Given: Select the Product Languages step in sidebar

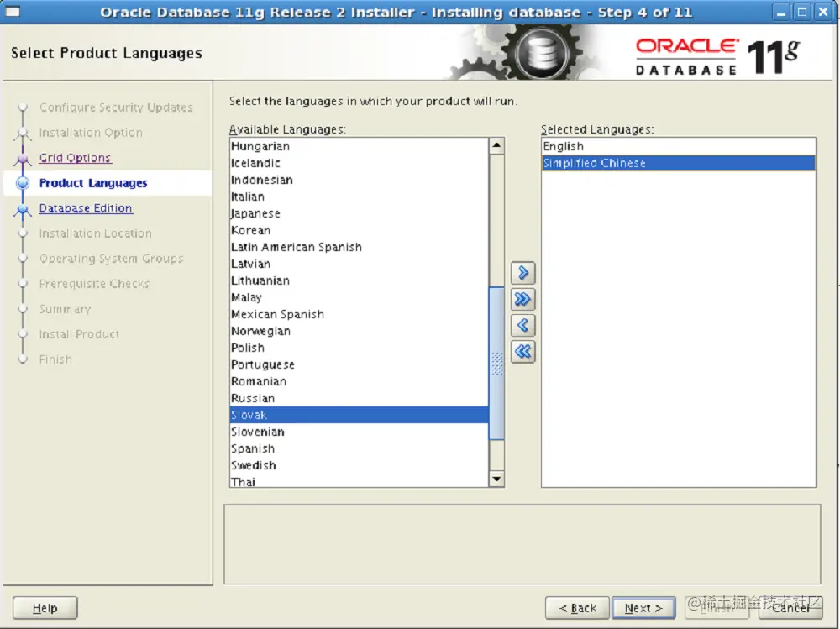Looking at the screenshot, I should pos(92,183).
